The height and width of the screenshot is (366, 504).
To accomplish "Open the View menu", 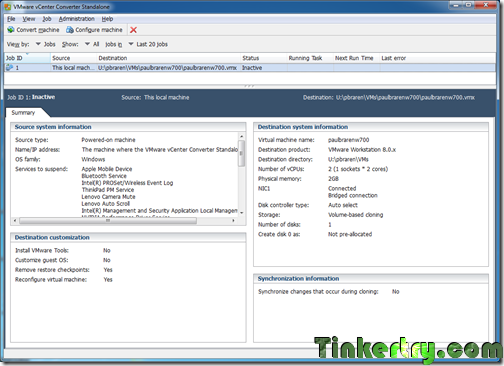I will pyautogui.click(x=29, y=19).
